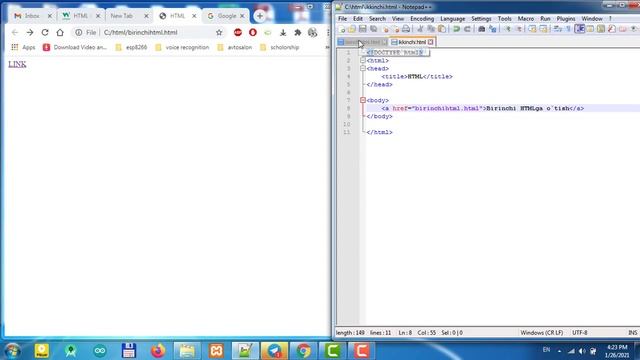Viewport: 640px width, 360px height.
Task: Open the Chrome Extensions puzzle icon
Action: coord(298,32)
